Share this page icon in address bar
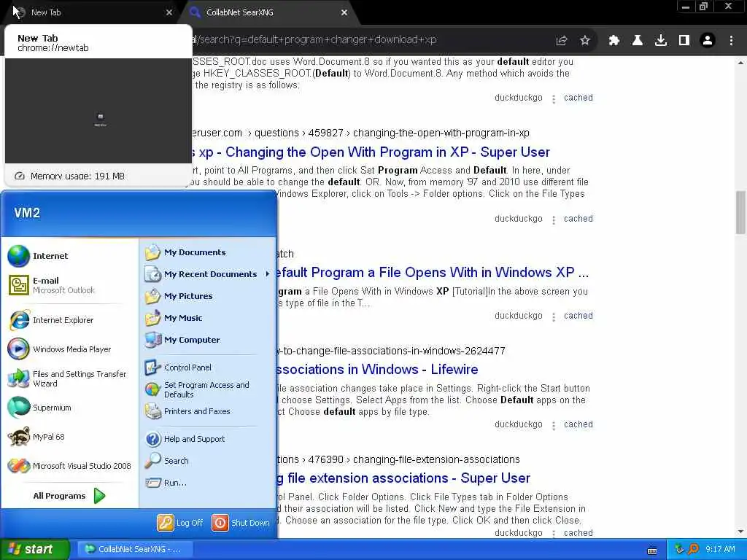 point(562,41)
